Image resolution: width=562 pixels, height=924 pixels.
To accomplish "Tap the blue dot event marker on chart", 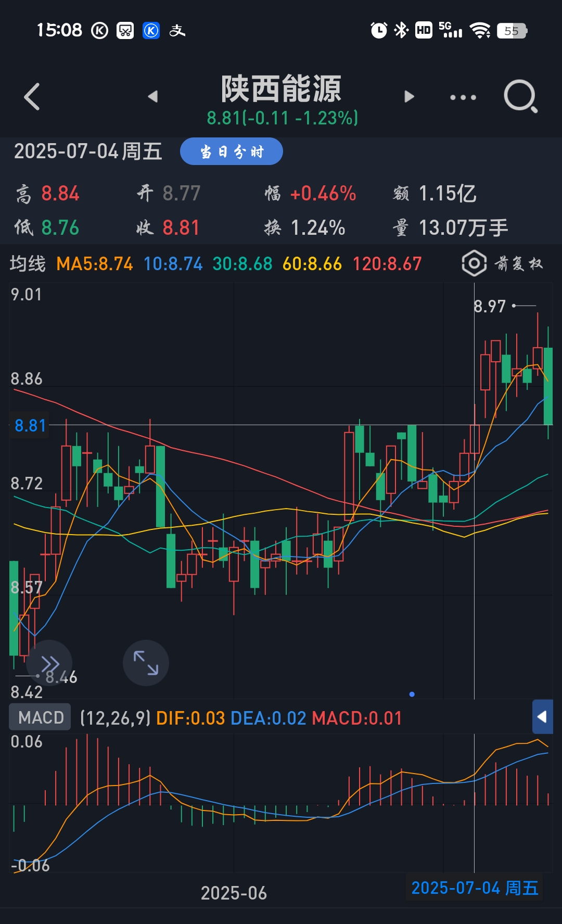I will pos(412,694).
